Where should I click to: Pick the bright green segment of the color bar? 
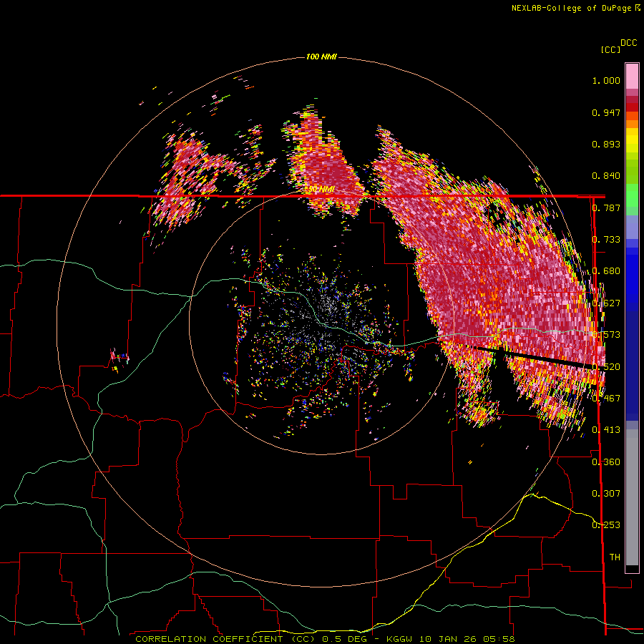click(632, 195)
